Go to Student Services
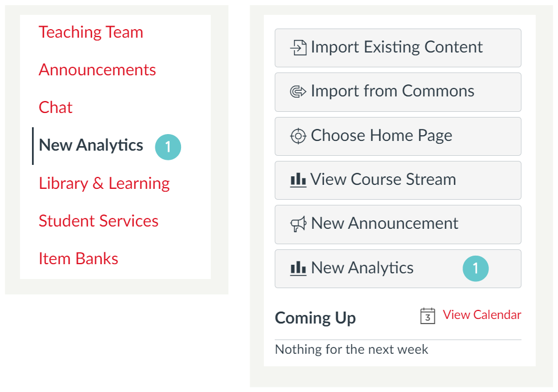The width and height of the screenshot is (558, 392). tap(98, 221)
